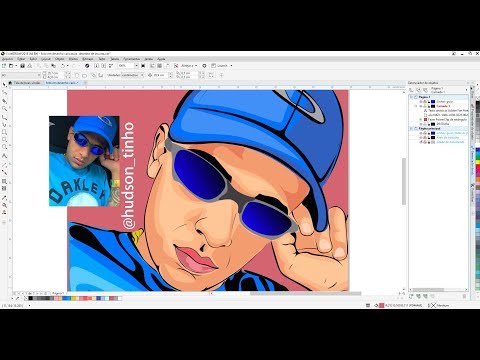Open the Launch application dropdown
This screenshot has height=360, width=480.
click(231, 66)
